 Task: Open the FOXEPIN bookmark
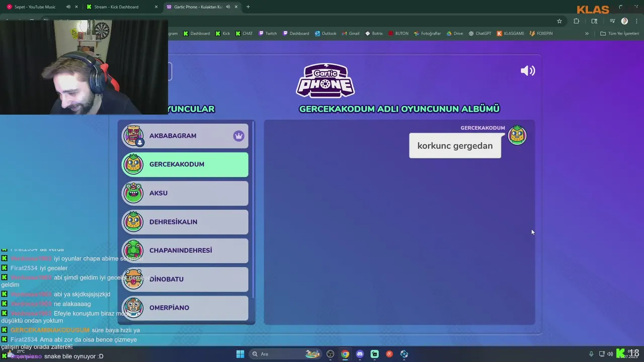point(541,34)
